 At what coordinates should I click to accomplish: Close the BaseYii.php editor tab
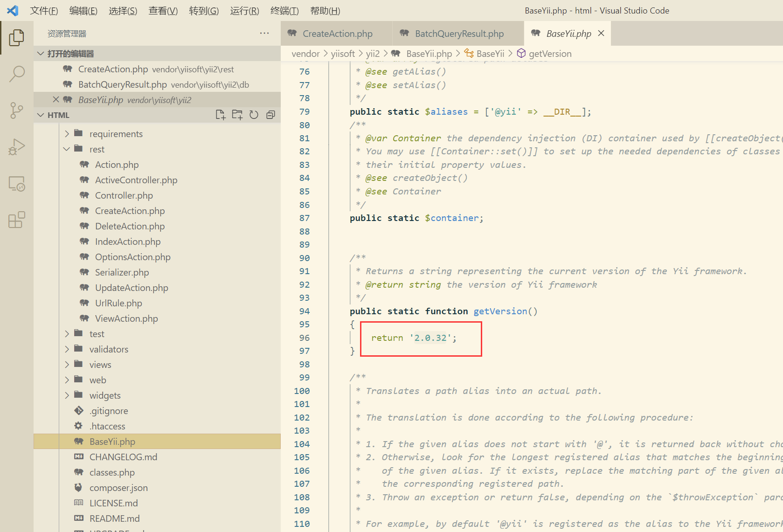(601, 33)
